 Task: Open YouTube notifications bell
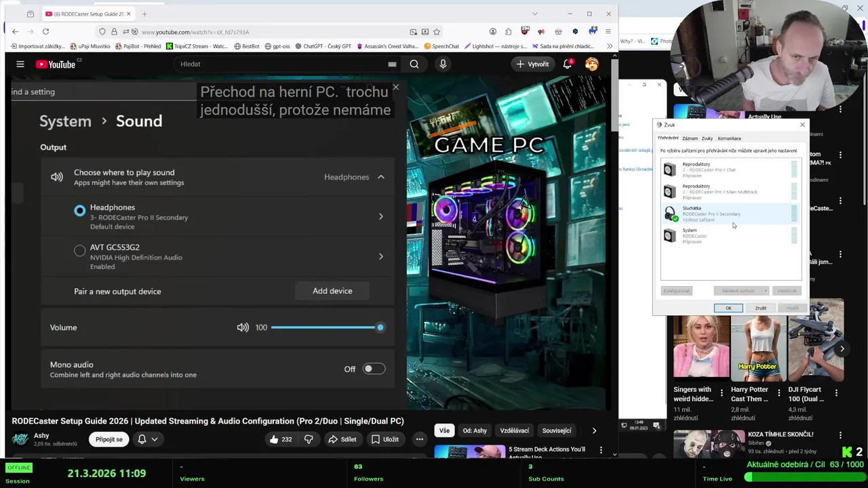point(568,64)
